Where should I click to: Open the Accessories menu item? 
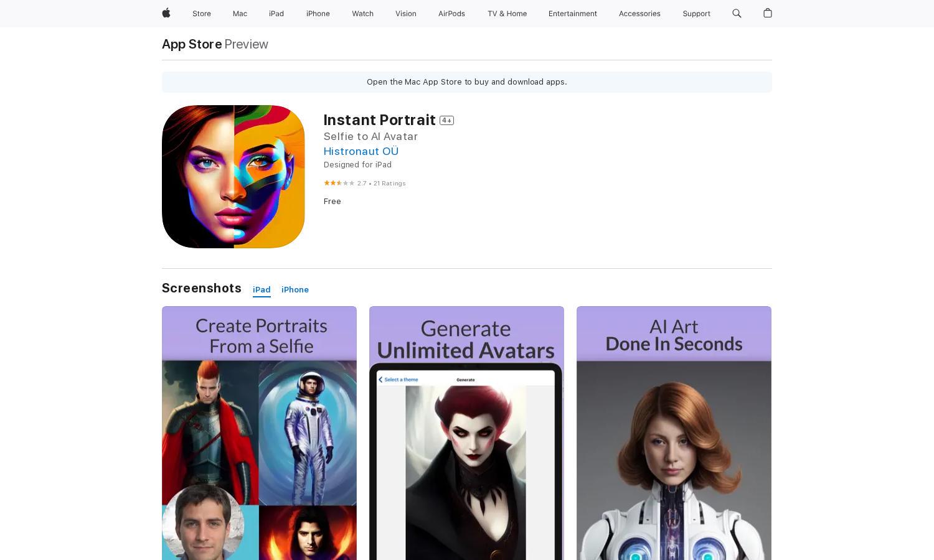[639, 14]
